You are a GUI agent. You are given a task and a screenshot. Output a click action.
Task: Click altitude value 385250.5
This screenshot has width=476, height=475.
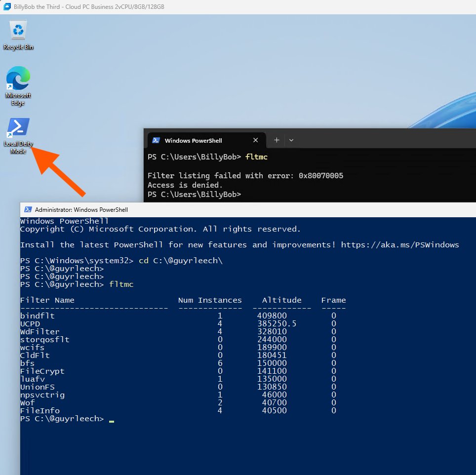(277, 323)
